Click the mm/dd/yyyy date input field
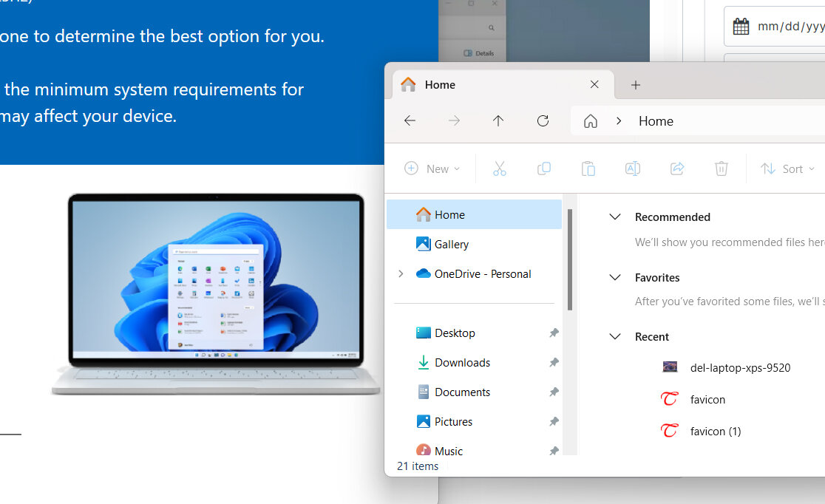 (x=775, y=27)
